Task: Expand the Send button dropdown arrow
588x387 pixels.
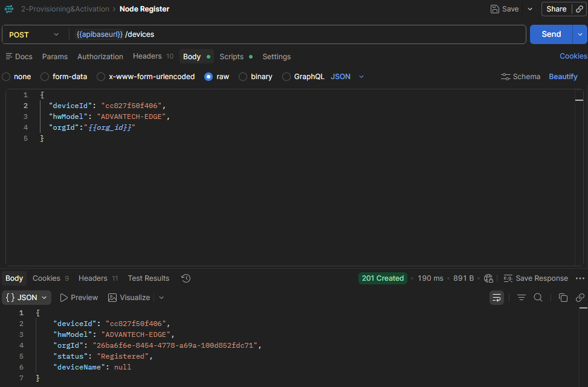Action: [x=580, y=34]
